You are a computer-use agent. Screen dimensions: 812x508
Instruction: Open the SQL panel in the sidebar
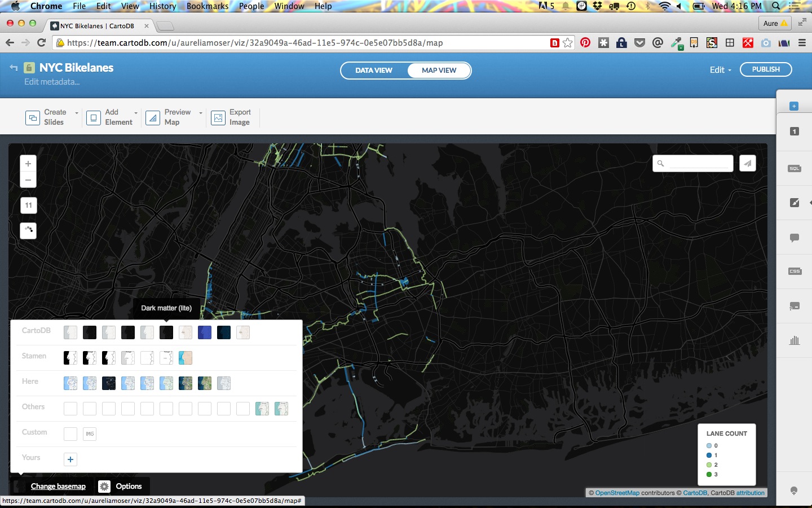point(794,169)
